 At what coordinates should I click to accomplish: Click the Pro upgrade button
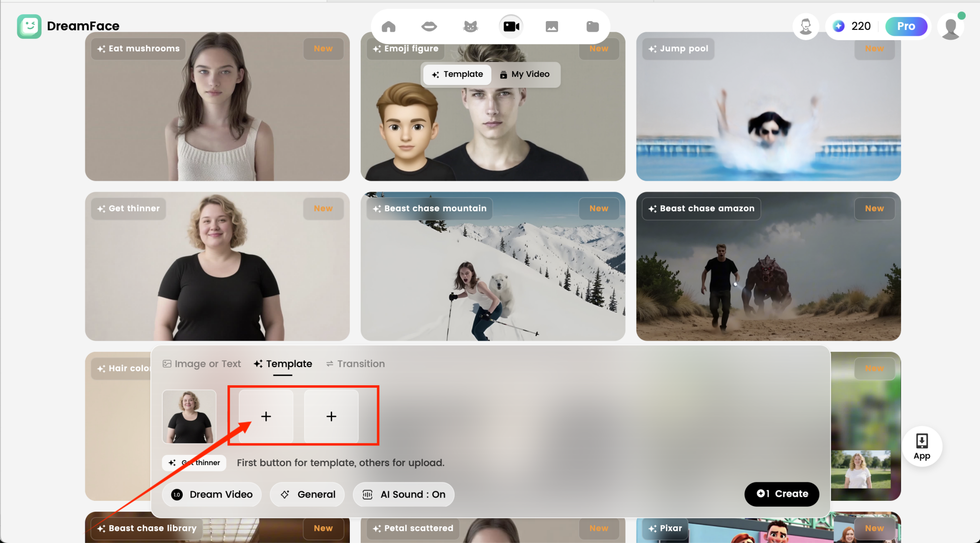906,26
